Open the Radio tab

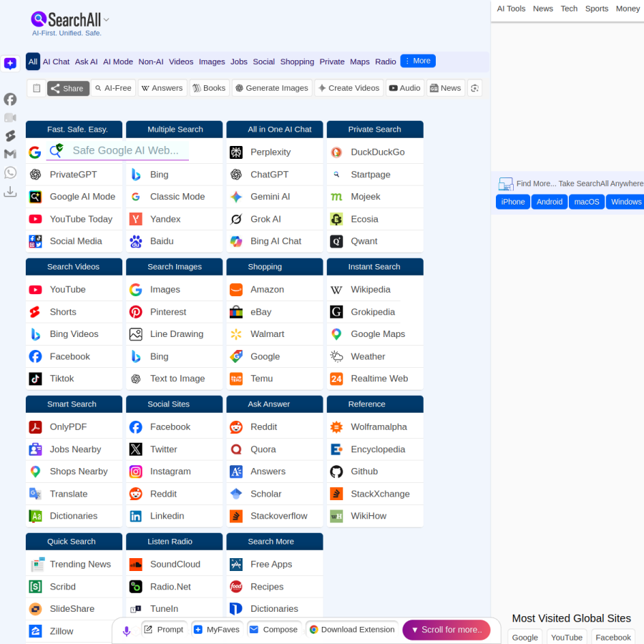[x=385, y=62]
